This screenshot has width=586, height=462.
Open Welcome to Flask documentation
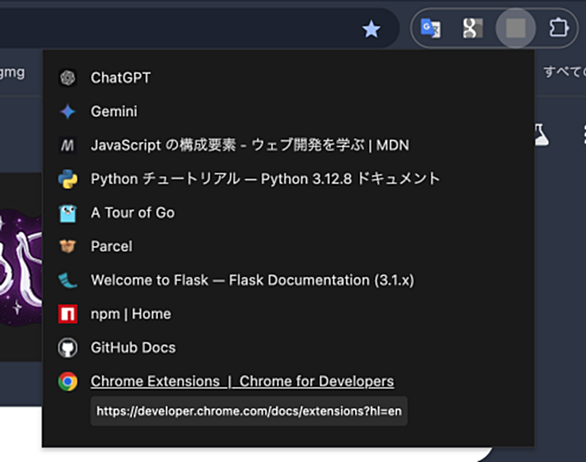tap(253, 280)
